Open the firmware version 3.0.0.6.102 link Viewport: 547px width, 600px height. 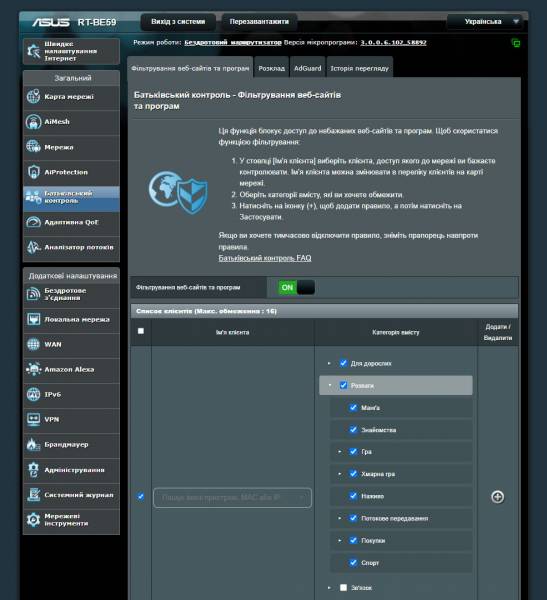point(393,42)
